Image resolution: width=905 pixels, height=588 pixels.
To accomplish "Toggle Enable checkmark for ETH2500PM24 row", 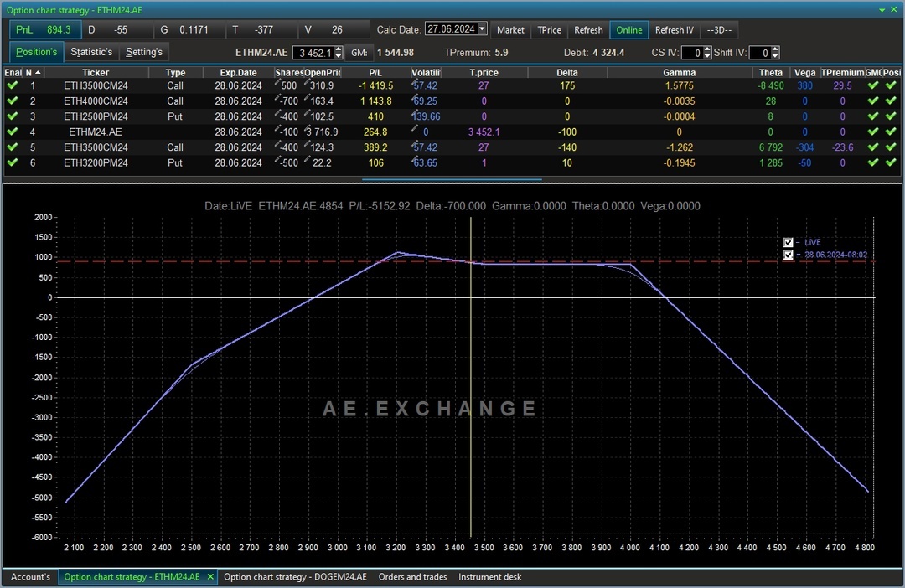I will click(x=12, y=116).
